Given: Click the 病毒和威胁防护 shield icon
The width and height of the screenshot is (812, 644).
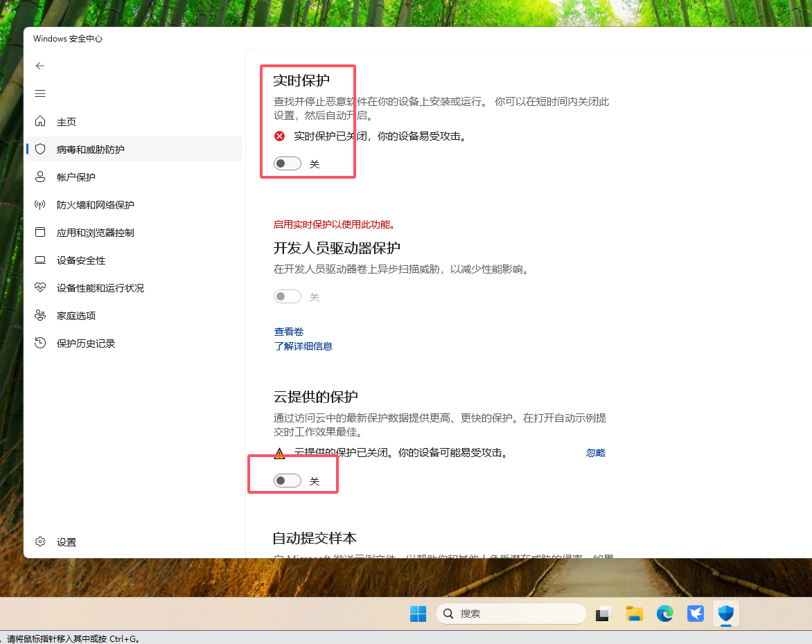Looking at the screenshot, I should pyautogui.click(x=40, y=150).
